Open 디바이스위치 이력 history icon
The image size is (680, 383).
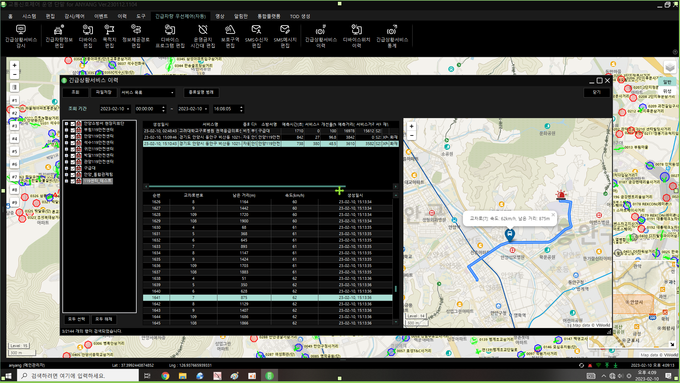pyautogui.click(x=356, y=36)
